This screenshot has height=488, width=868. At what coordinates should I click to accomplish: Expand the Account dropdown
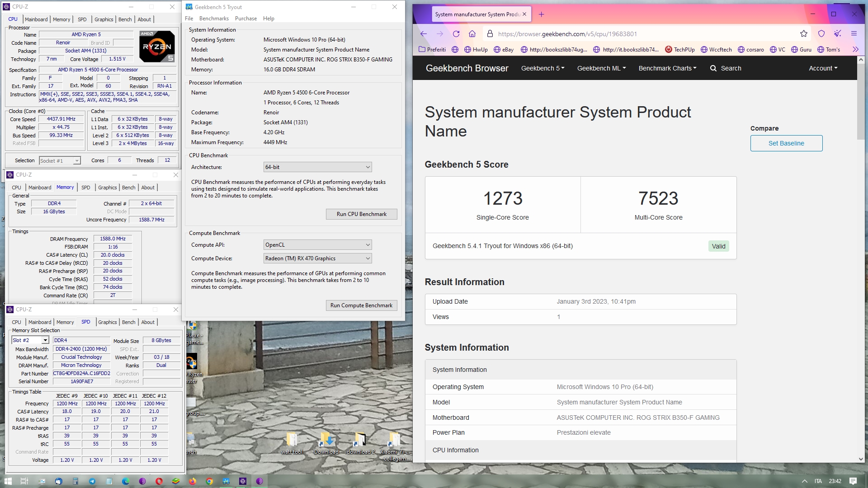click(x=823, y=68)
